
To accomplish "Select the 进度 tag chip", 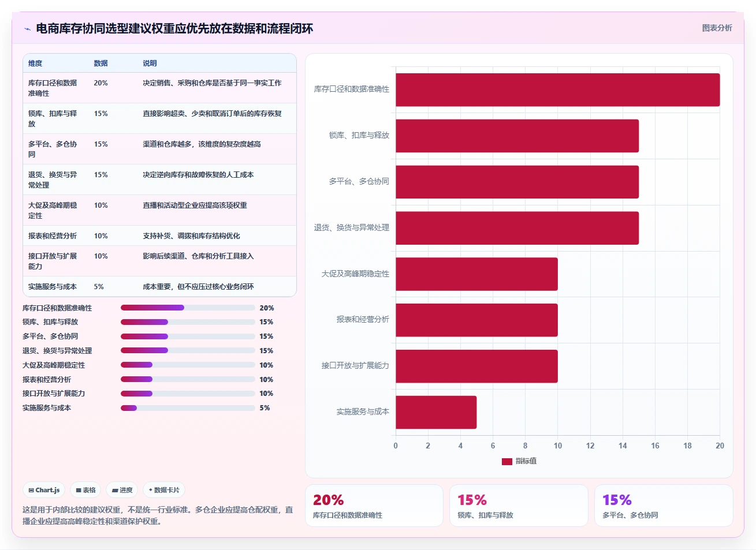I will pyautogui.click(x=122, y=490).
